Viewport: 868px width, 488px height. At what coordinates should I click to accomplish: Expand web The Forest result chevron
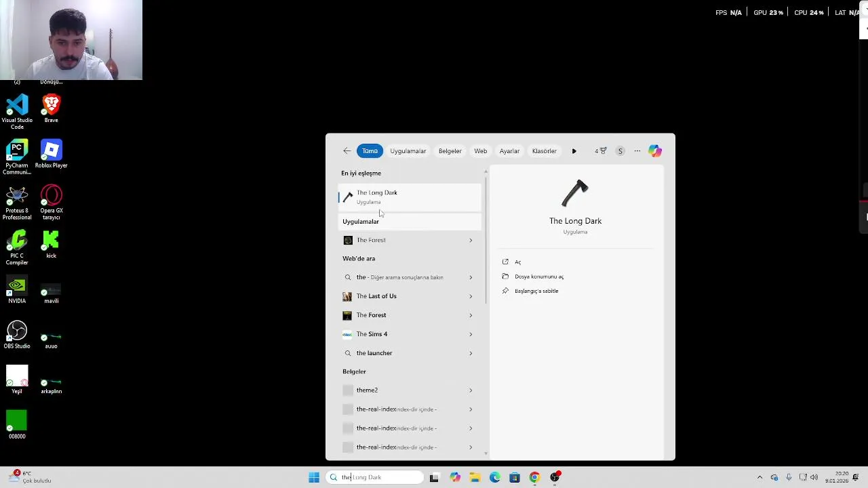(471, 315)
